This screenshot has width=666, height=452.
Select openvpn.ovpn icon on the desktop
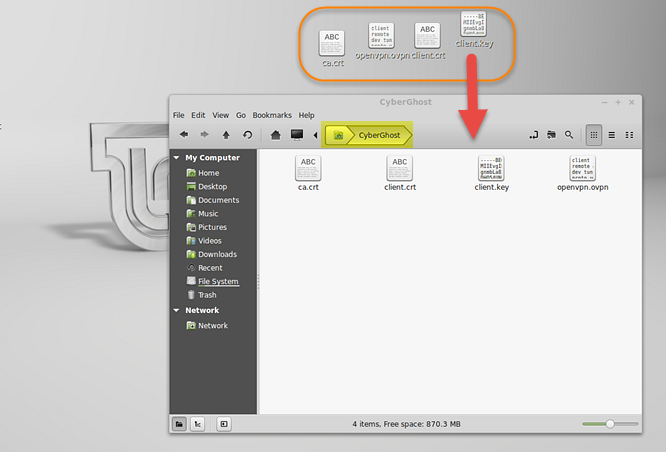[x=382, y=41]
